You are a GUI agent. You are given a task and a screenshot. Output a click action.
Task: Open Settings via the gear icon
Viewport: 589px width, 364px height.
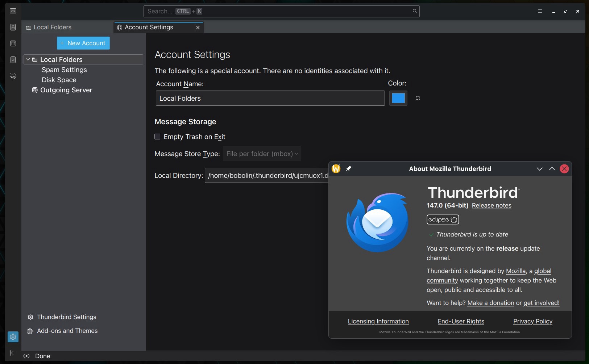pos(13,337)
